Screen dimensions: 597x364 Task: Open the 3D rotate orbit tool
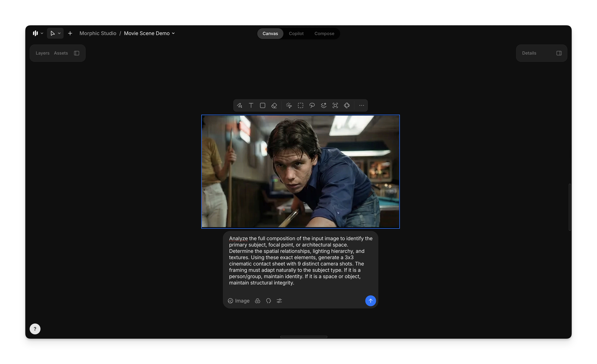(x=347, y=105)
